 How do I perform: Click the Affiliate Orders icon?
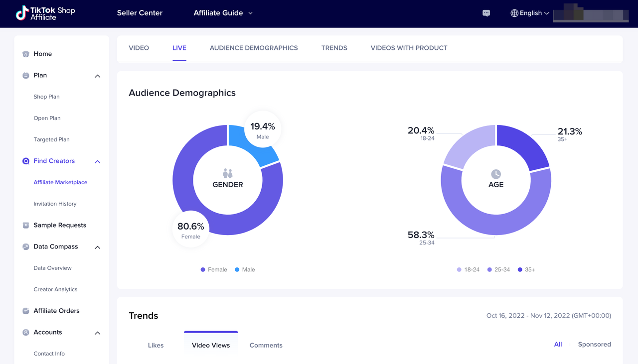click(x=26, y=311)
